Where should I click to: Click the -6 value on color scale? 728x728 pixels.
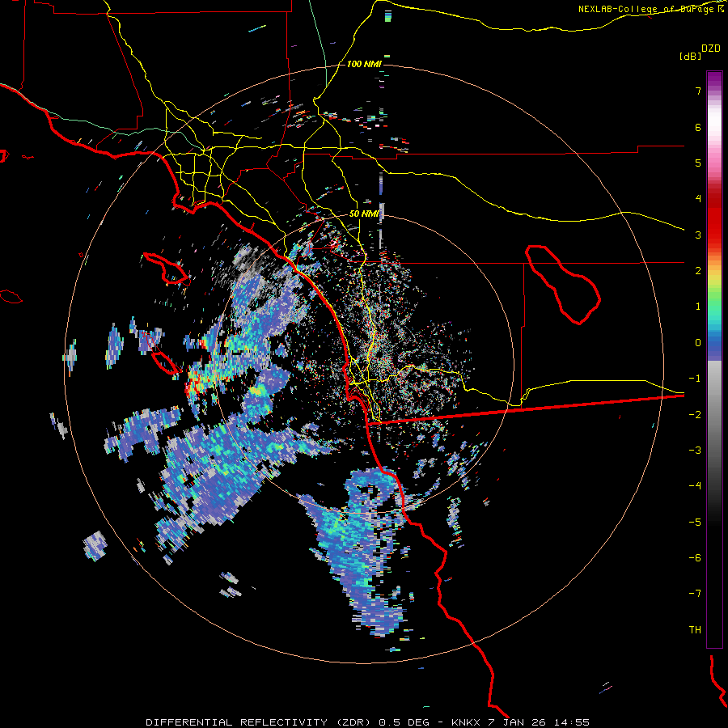point(695,558)
